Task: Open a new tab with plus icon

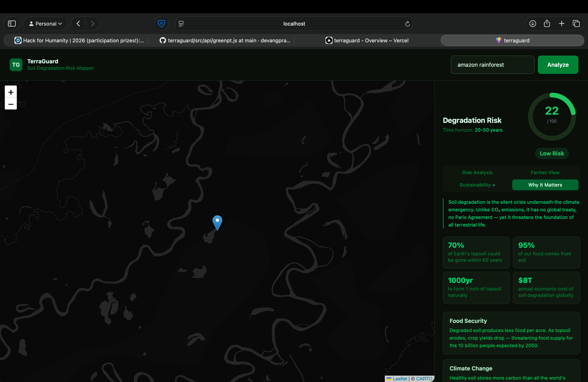Action: 562,24
